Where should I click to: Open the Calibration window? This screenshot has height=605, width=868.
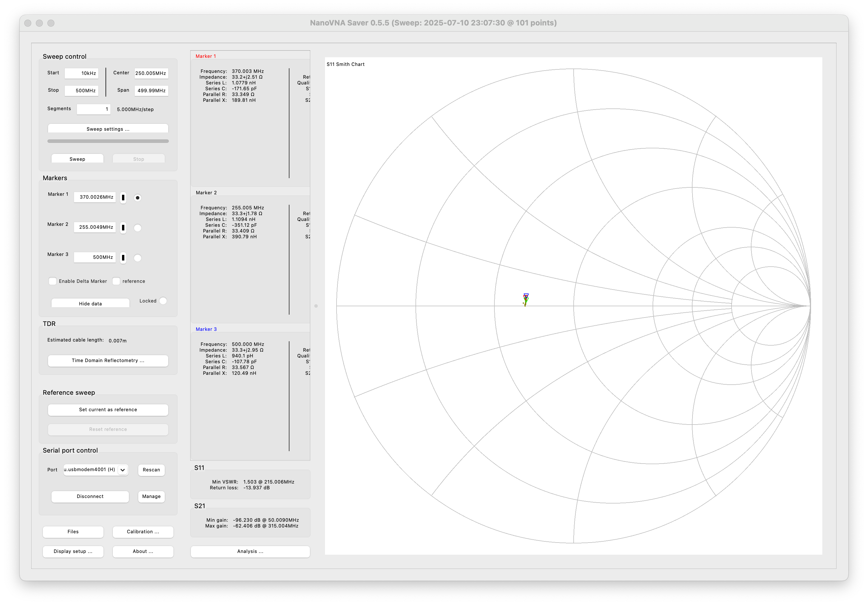tap(143, 532)
